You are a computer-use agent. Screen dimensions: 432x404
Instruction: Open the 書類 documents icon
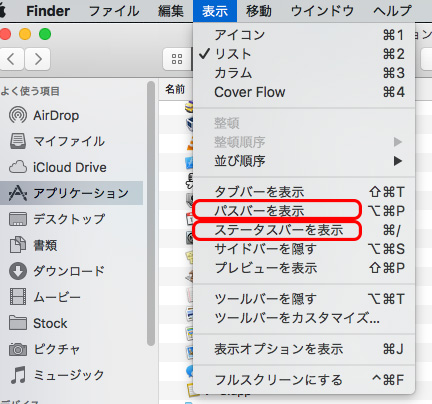click(x=18, y=245)
